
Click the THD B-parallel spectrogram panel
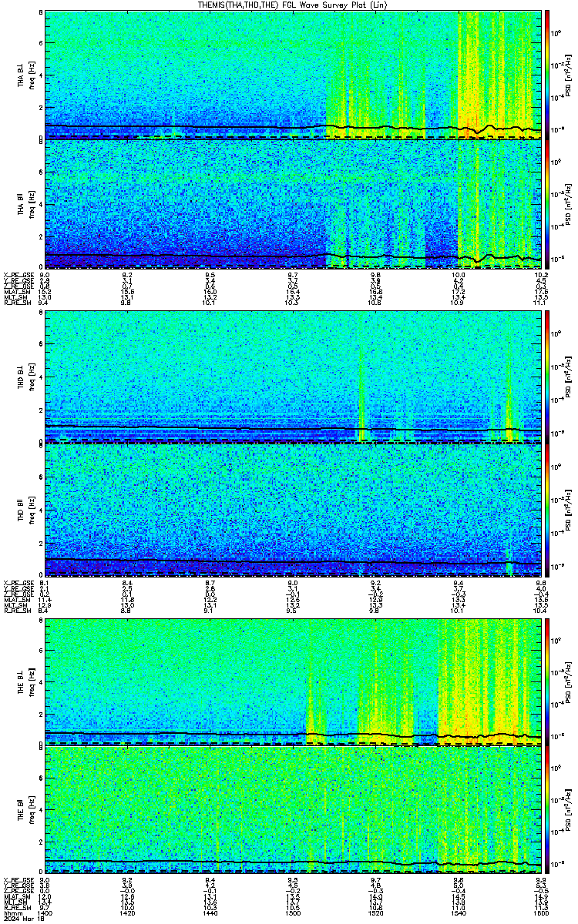pyautogui.click(x=293, y=509)
